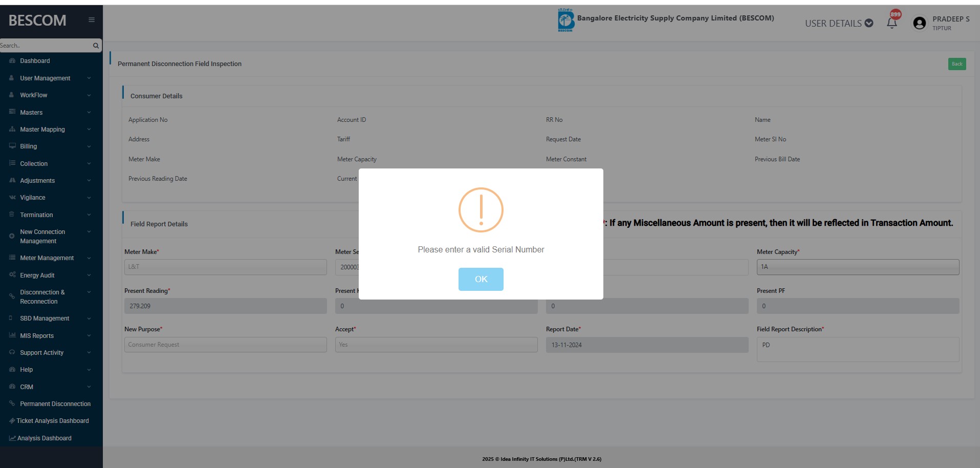Expand the WorkFlow menu chevron
Screen dimensions: 980x468
pyautogui.click(x=89, y=95)
